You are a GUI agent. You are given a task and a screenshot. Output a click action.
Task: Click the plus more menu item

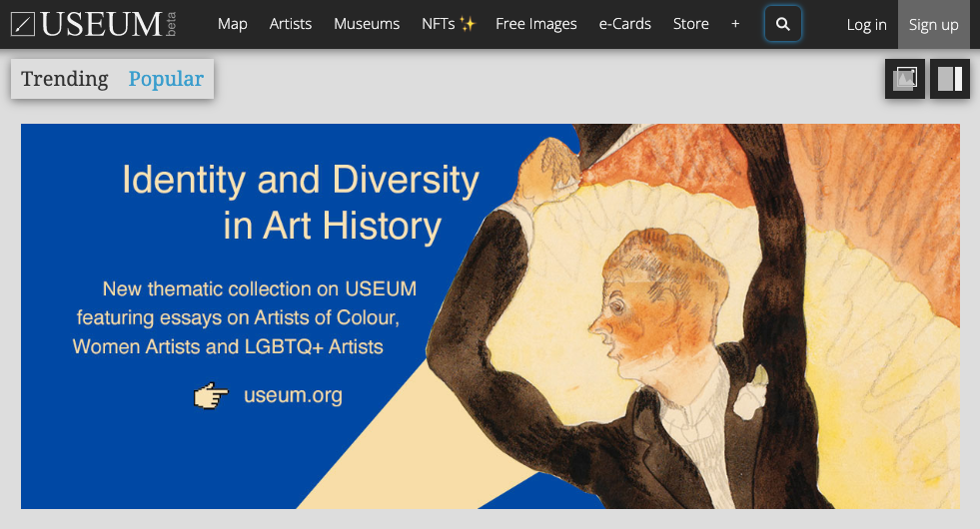click(735, 24)
